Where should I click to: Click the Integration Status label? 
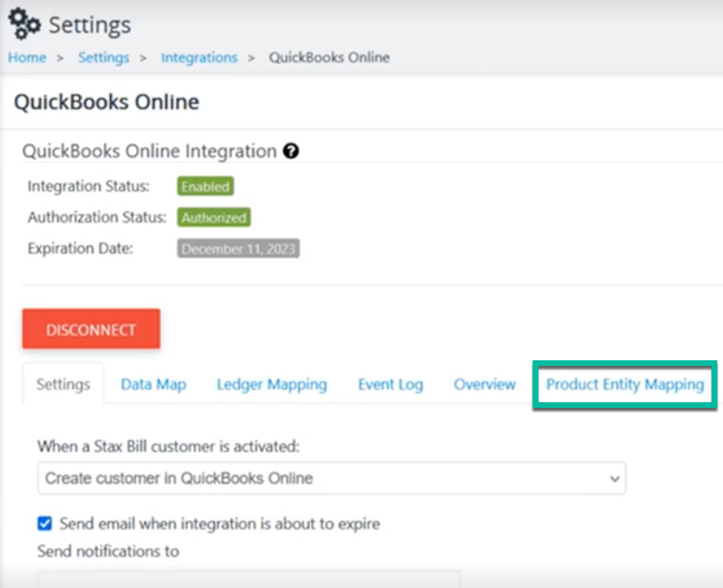tap(88, 186)
